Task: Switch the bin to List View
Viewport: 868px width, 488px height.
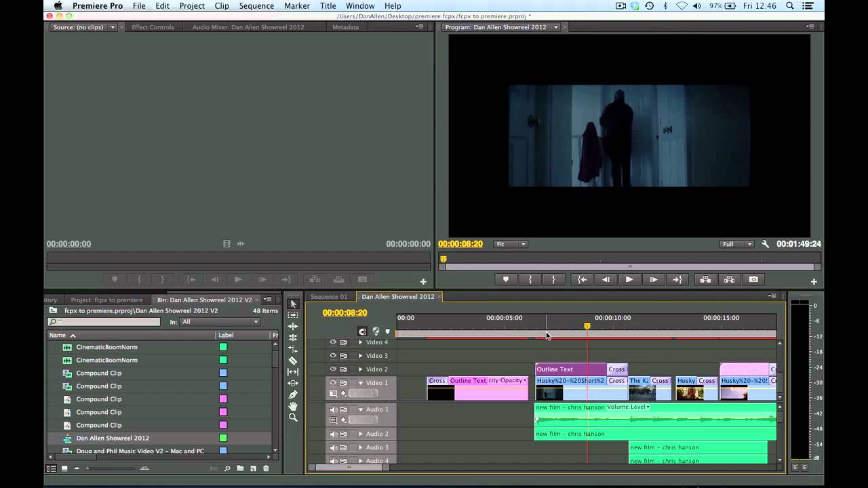Action: pyautogui.click(x=51, y=468)
